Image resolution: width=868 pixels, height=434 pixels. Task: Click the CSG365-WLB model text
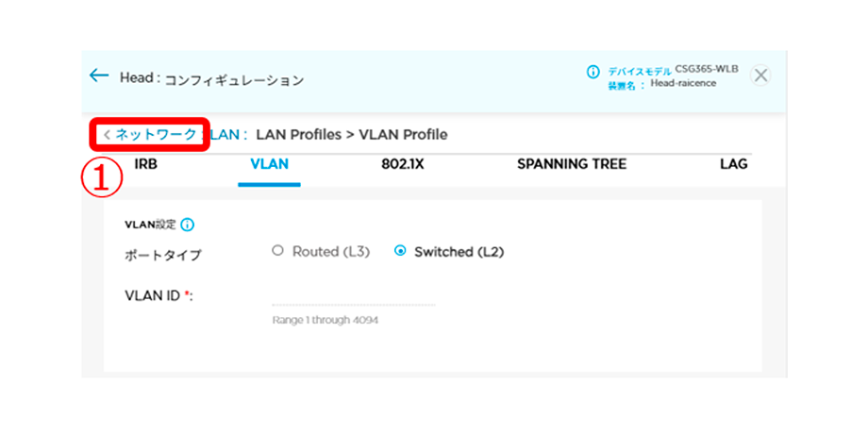coord(707,70)
